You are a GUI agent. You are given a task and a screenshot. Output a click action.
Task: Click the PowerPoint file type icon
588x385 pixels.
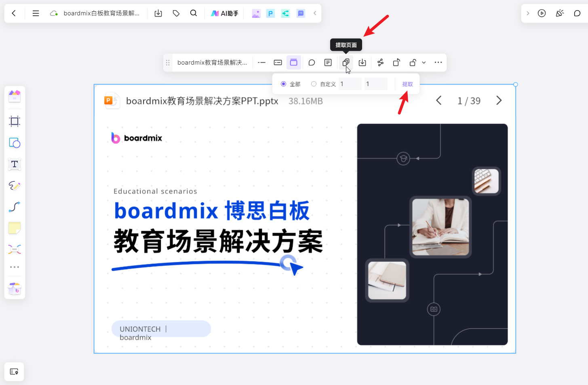point(112,101)
